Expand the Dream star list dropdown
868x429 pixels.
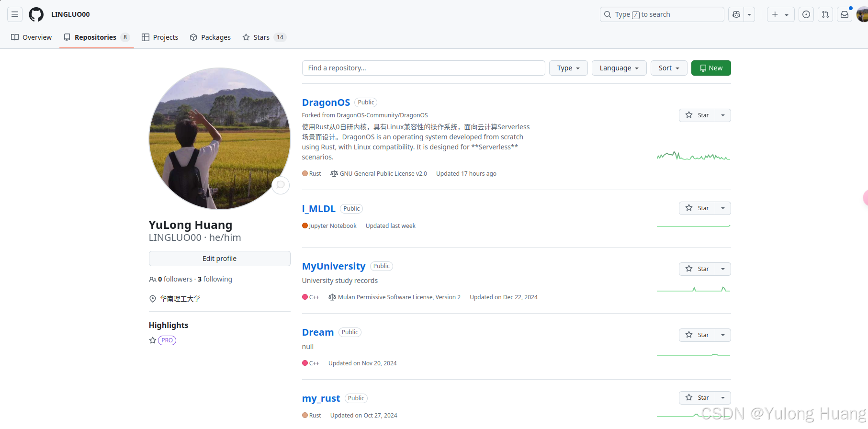click(x=723, y=335)
